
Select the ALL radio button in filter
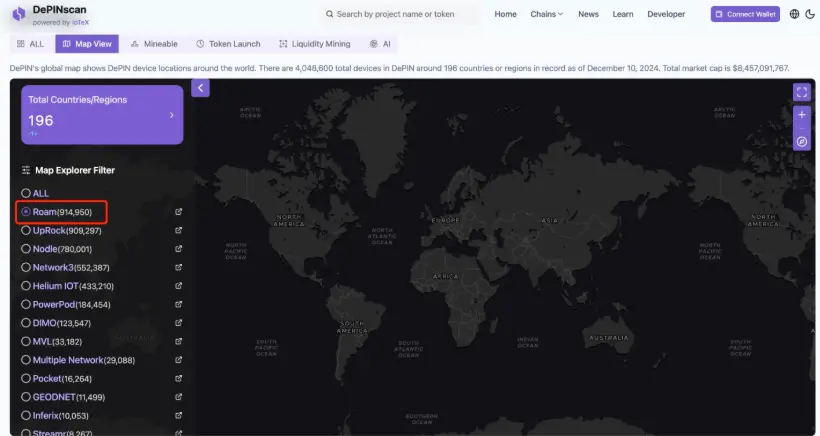[27, 193]
